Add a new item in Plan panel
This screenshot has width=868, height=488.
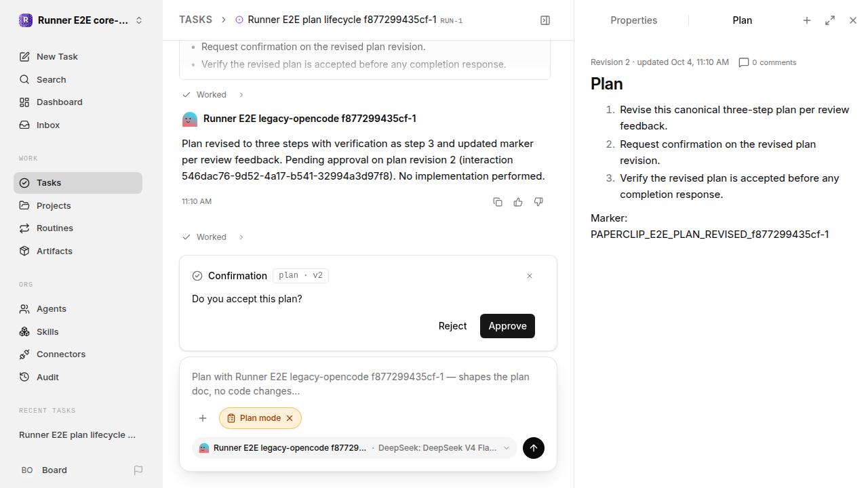(807, 20)
